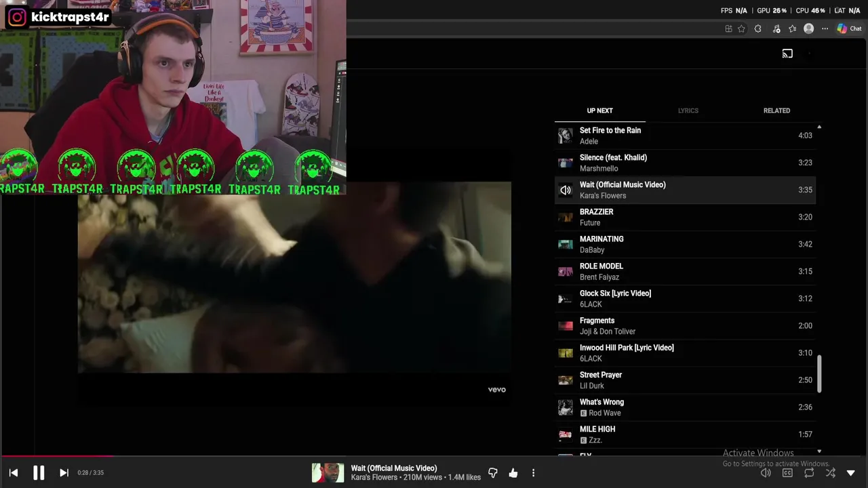Open Kara's Flowers artist link in player bar

click(374, 477)
